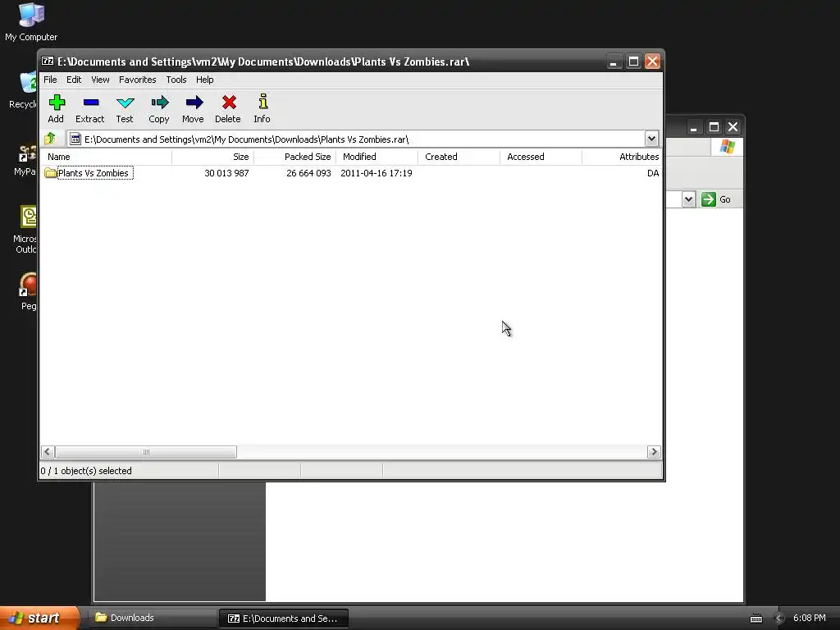Image resolution: width=840 pixels, height=630 pixels.
Task: Sort by the Accessed column header
Action: click(541, 157)
